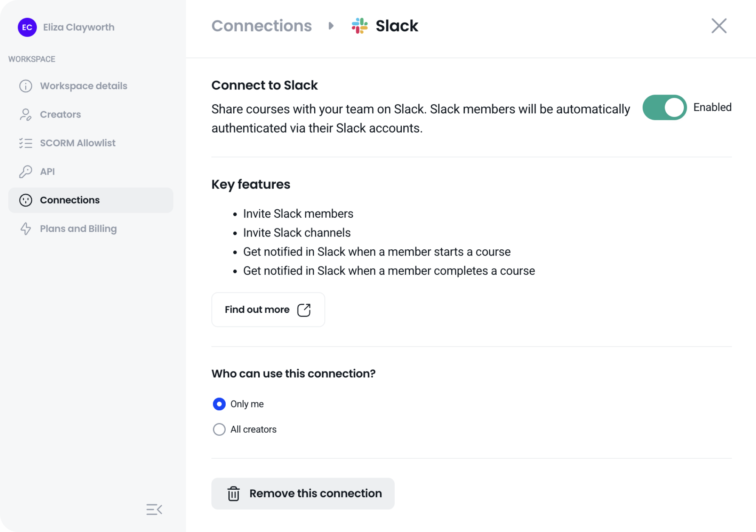Close the Slack connection panel
The image size is (756, 532).
click(719, 26)
